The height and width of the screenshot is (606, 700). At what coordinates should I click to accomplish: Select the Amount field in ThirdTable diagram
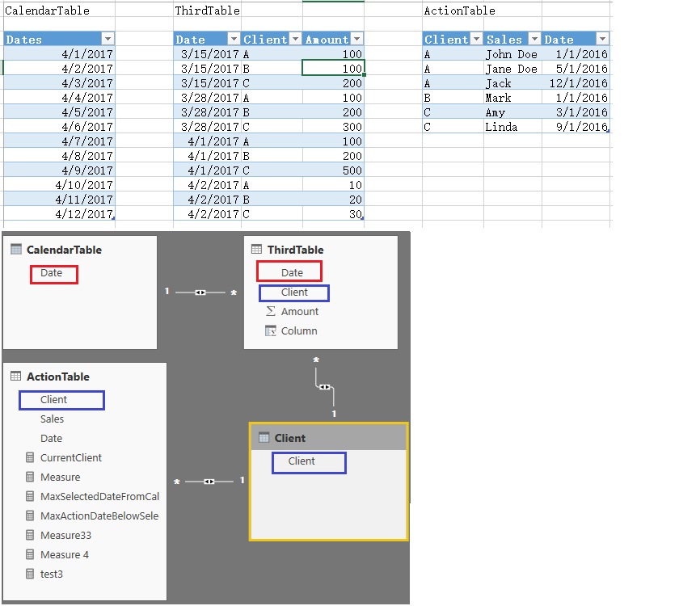300,311
